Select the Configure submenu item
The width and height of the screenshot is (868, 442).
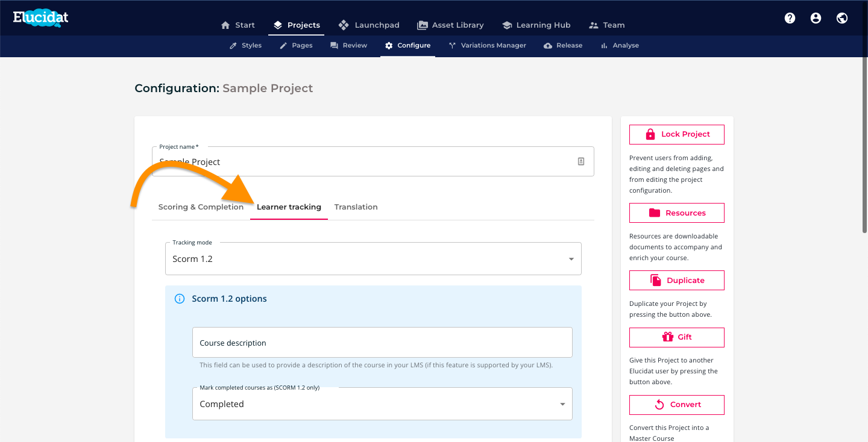pos(408,45)
